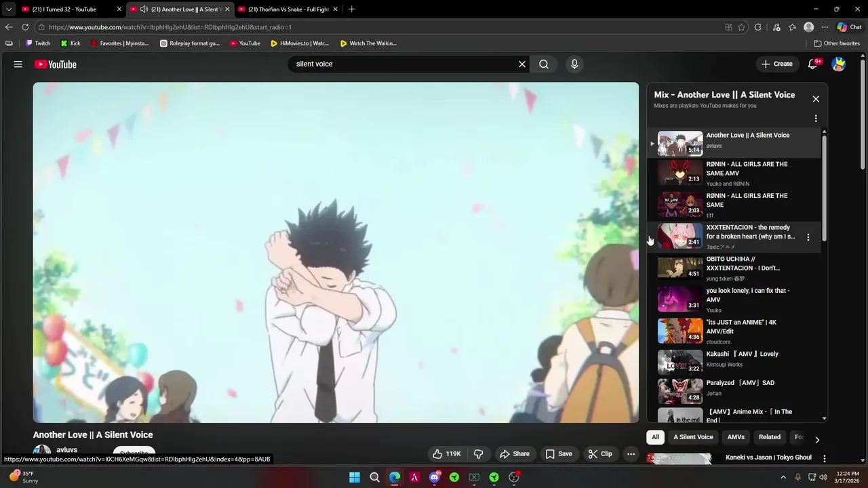Open the weather widget showing 35°F
The height and width of the screenshot is (488, 868).
(x=24, y=477)
